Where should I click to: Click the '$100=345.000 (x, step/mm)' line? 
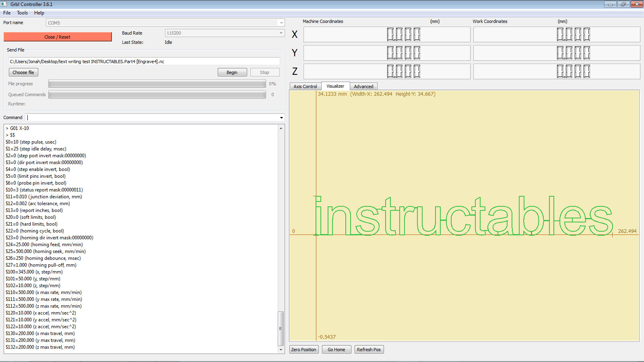pos(34,272)
